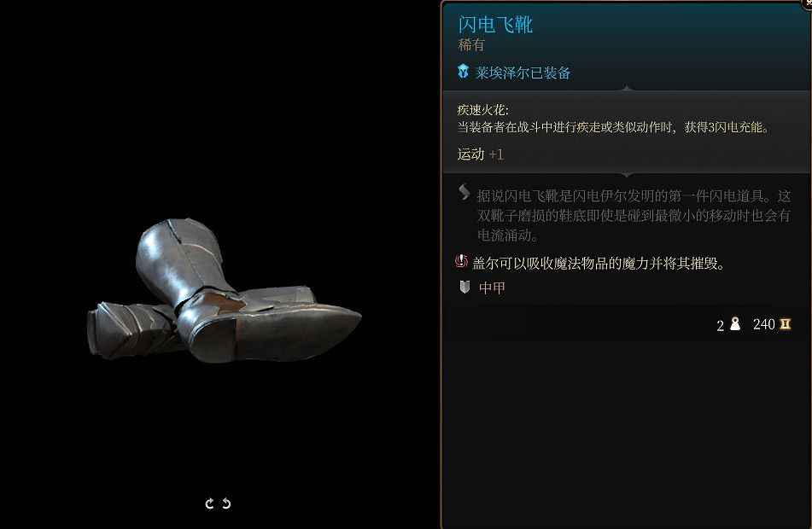
Task: Click the counterclockwise rotate arrow under the boots
Action: [226, 503]
